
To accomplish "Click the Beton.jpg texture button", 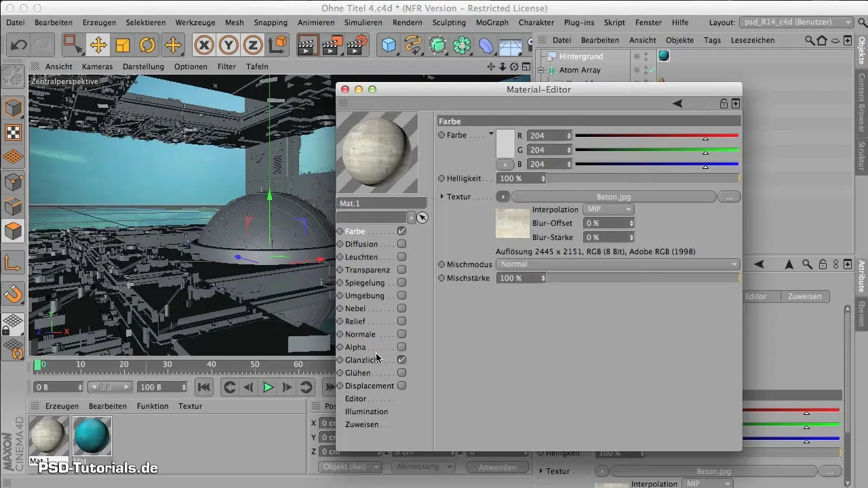I will [x=614, y=197].
